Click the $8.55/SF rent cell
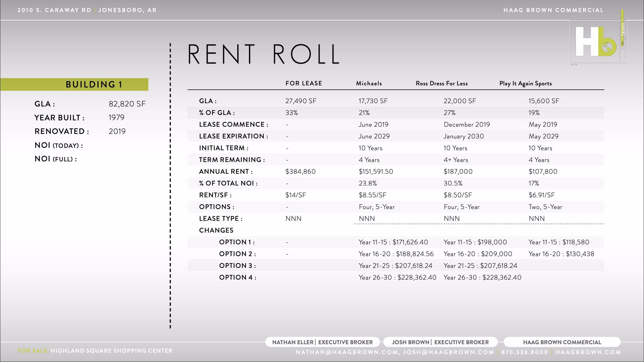The image size is (644, 362). [x=372, y=195]
